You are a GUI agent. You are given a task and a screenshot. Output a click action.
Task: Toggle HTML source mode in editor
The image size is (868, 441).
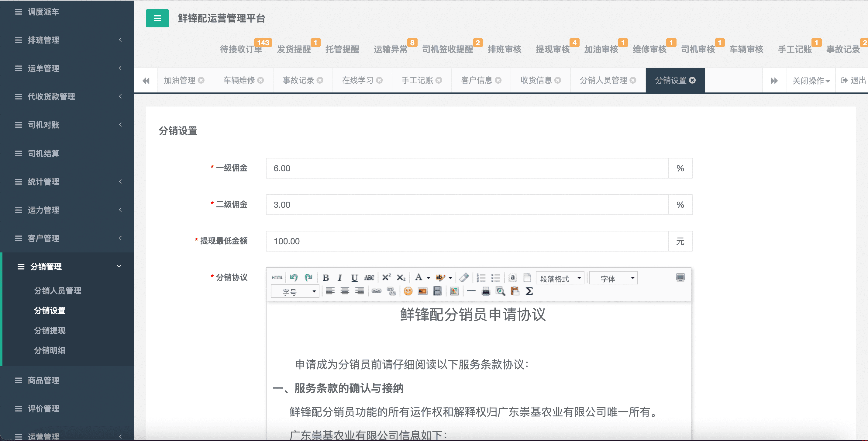pyautogui.click(x=277, y=277)
